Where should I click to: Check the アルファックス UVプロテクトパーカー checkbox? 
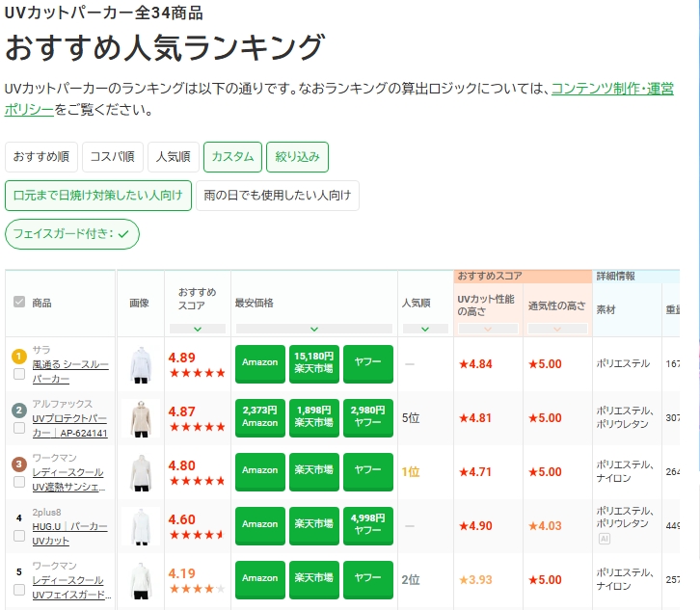point(19,428)
